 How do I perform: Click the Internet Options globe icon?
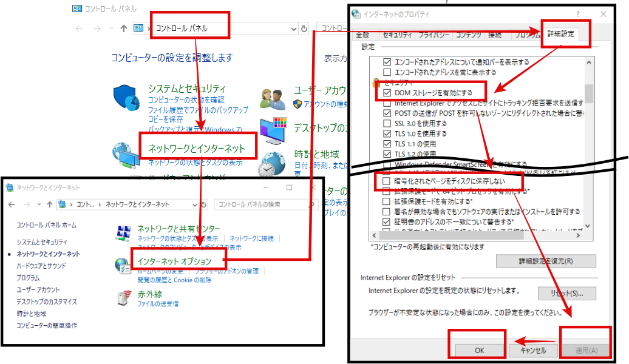121,266
